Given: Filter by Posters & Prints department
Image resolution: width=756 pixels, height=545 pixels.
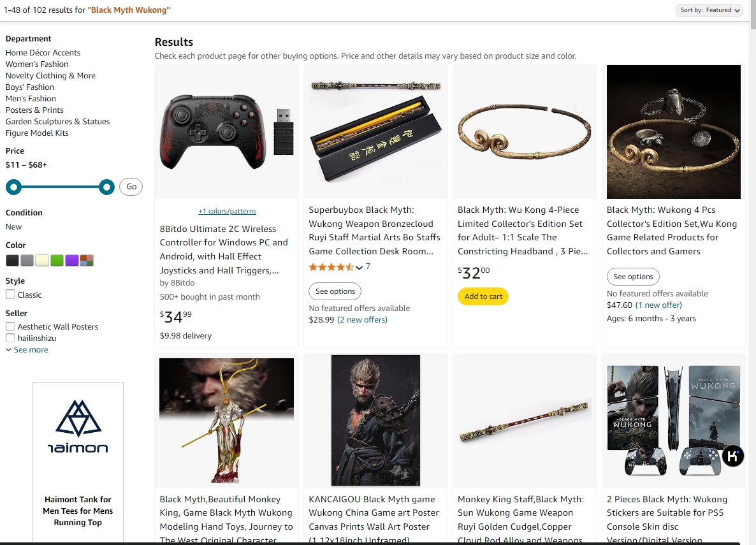Looking at the screenshot, I should pos(34,110).
